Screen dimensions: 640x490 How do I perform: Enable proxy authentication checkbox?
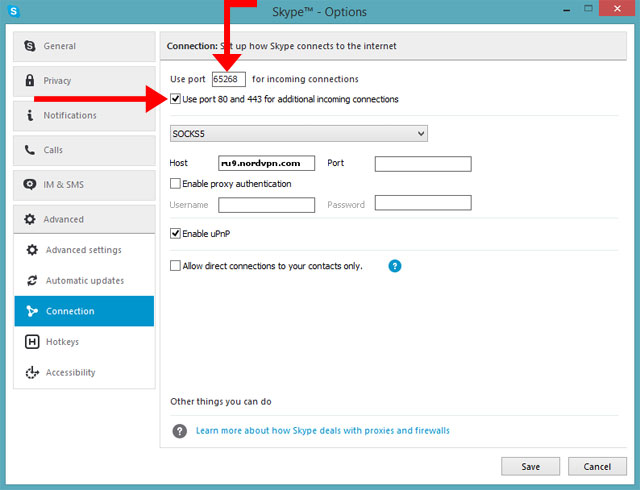pos(176,184)
